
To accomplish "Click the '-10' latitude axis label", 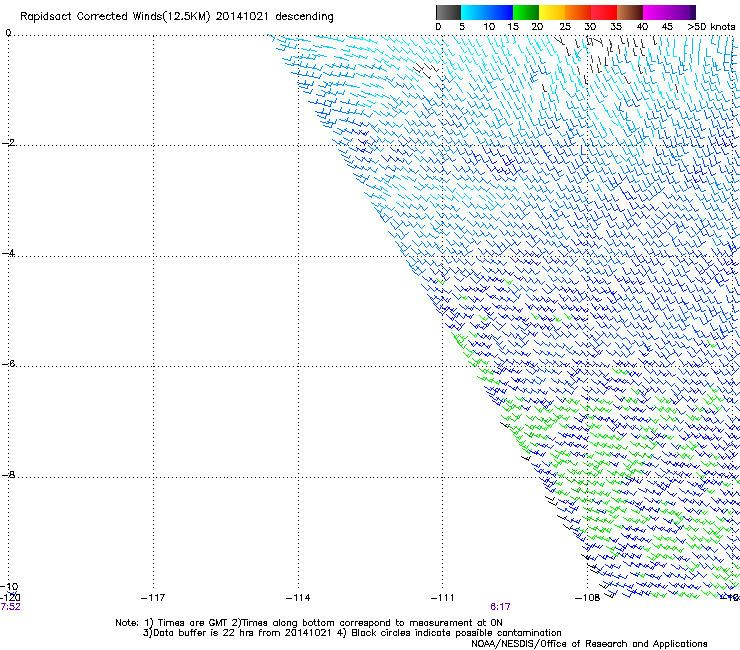I will point(9,587).
